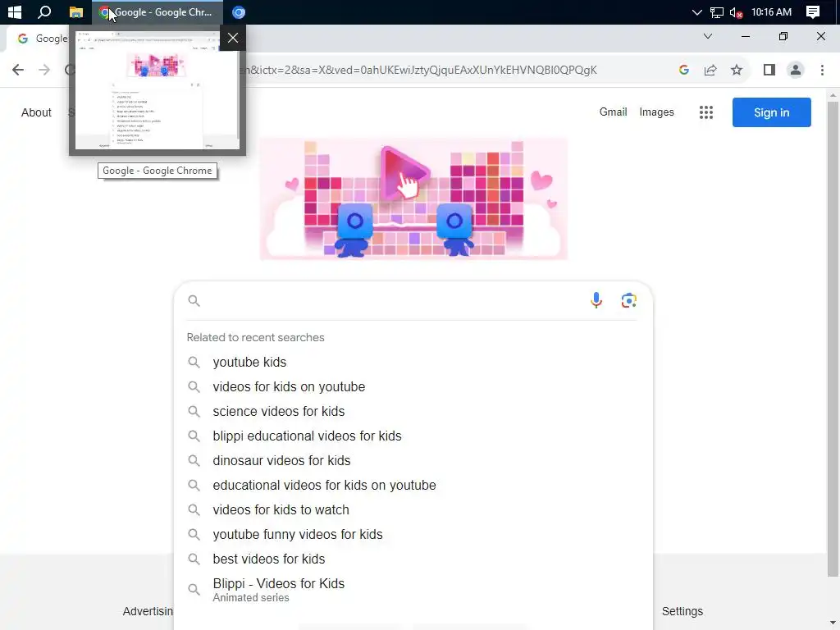840x630 pixels.
Task: Toggle the Chrome side panel icon
Action: coord(769,70)
